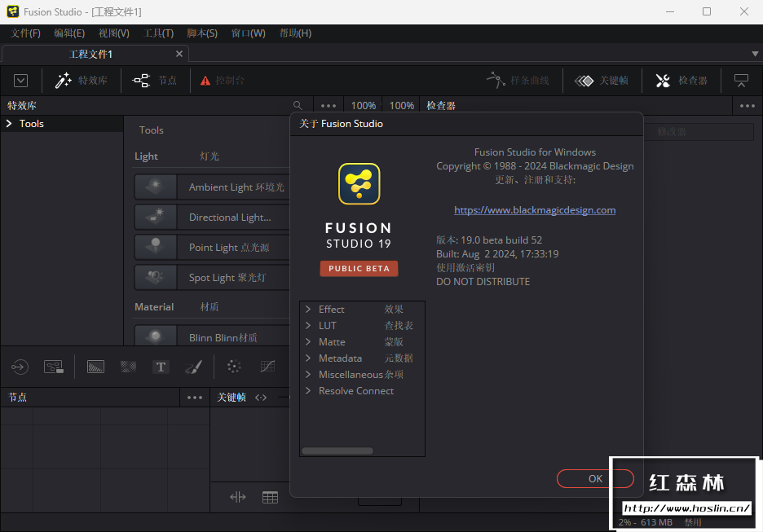Add a Paint brush tool from strip
The height and width of the screenshot is (532, 763).
click(x=194, y=367)
